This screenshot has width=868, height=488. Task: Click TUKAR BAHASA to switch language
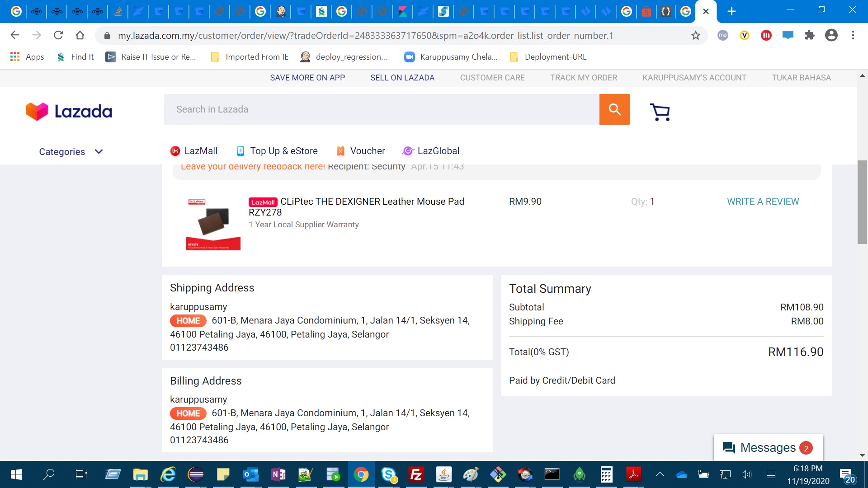pyautogui.click(x=801, y=78)
